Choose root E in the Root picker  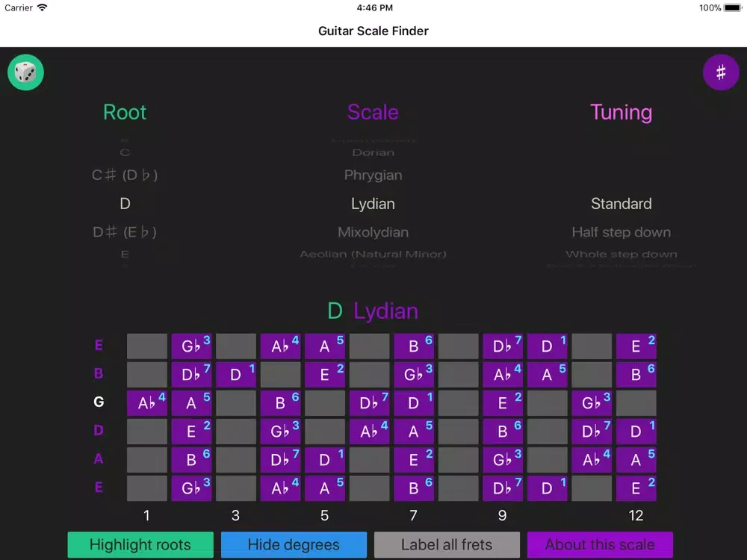[125, 255]
